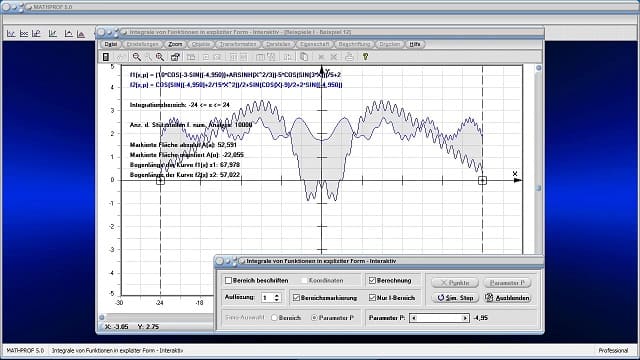
Task: Click right integration limit marker at 24
Action: pos(482,180)
